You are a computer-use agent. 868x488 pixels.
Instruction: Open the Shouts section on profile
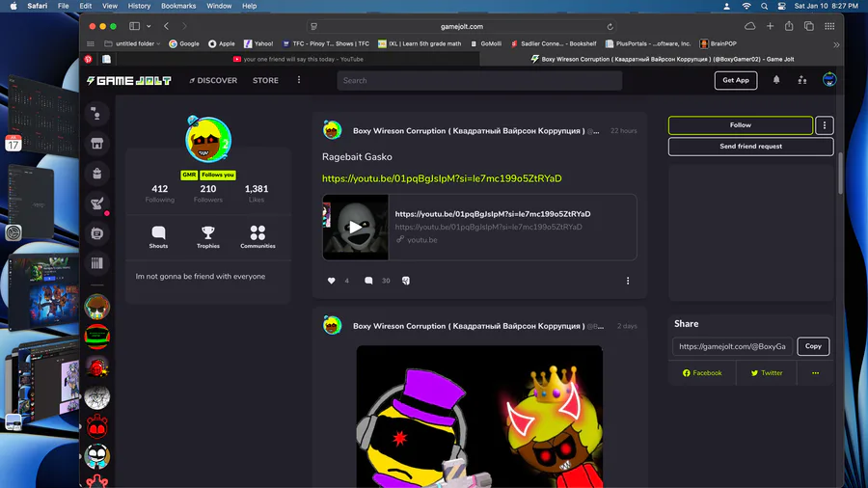[158, 237]
